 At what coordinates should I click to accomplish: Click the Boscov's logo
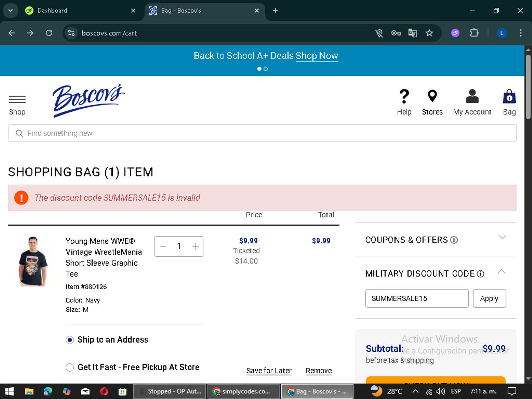point(89,100)
